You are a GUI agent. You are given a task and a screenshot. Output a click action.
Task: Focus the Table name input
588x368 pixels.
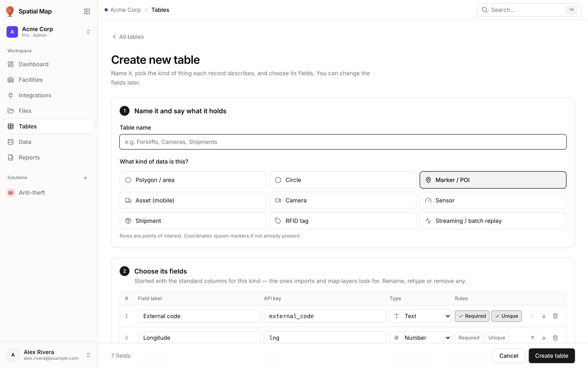(x=343, y=142)
